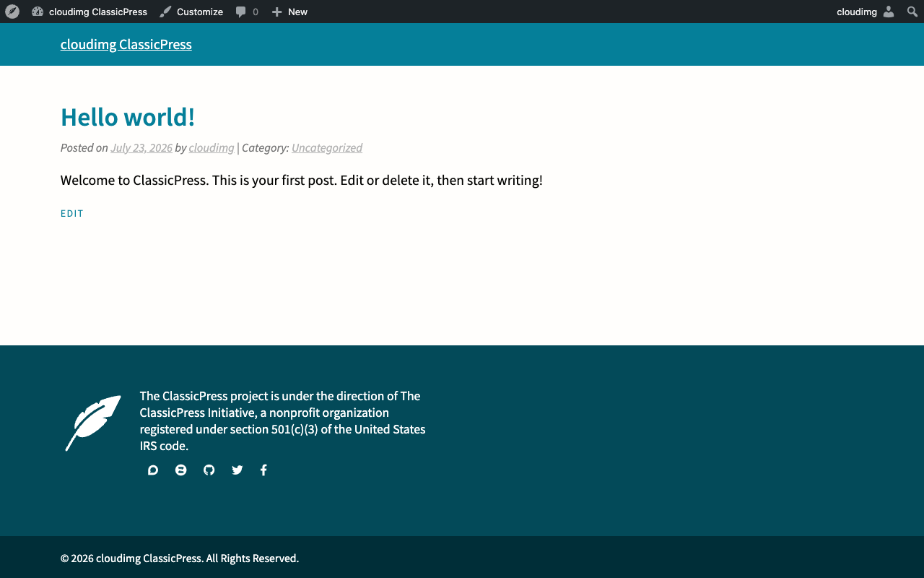Expand the New content menu
This screenshot has width=924, height=578.
click(x=289, y=12)
